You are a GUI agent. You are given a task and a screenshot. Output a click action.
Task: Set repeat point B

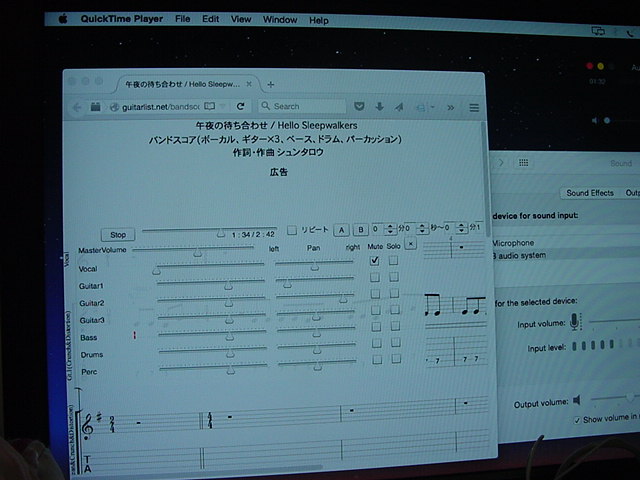pos(361,230)
